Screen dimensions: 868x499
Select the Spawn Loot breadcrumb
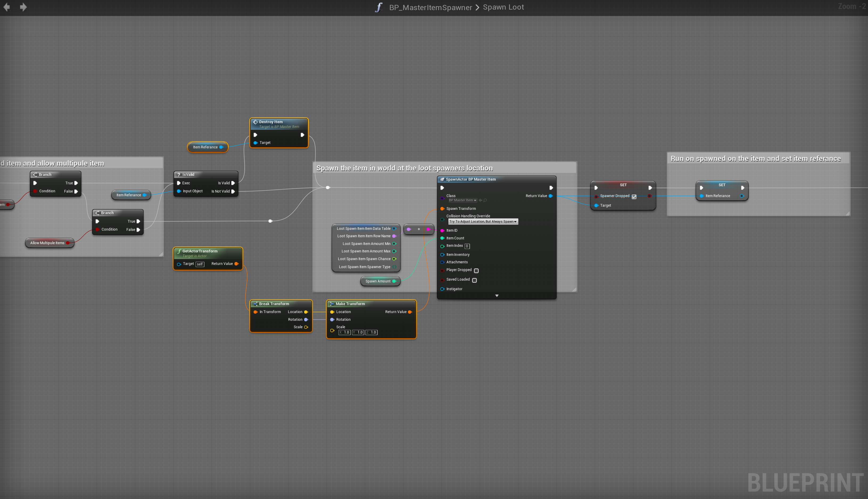[x=503, y=7]
